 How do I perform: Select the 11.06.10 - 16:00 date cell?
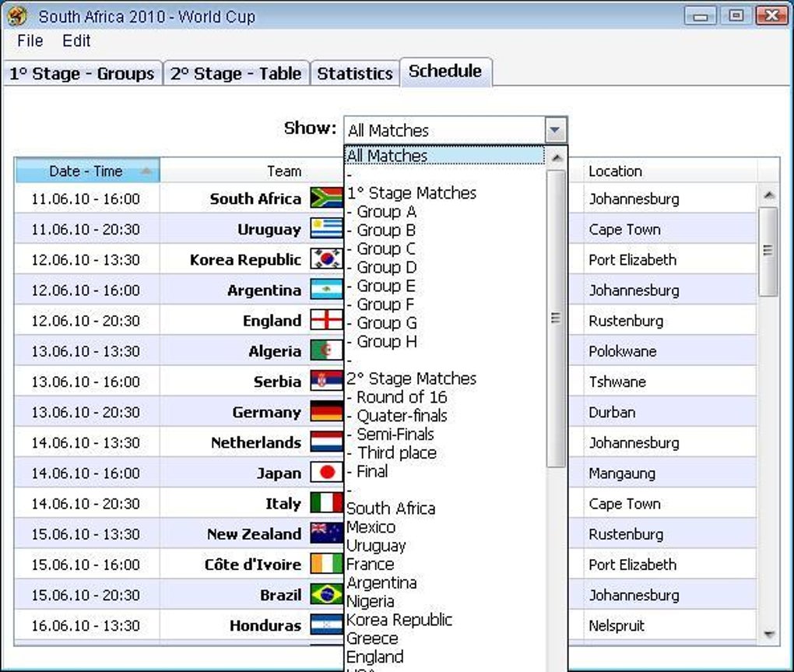[x=86, y=199]
